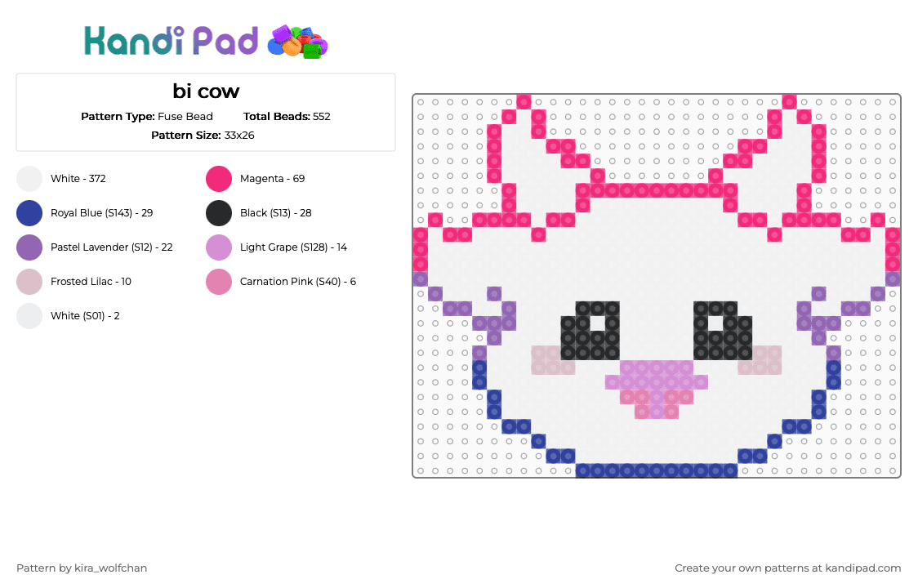Select the White - 372 color swatch
The width and height of the screenshot is (918, 588).
[29, 179]
